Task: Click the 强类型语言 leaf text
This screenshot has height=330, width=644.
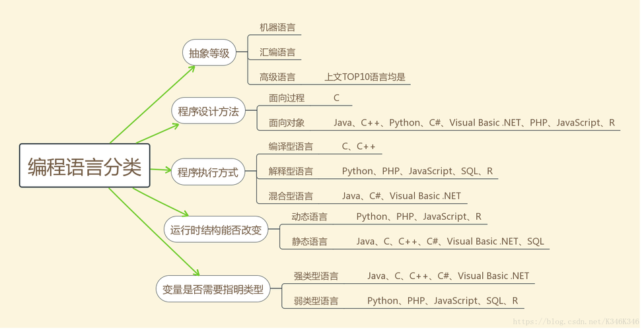Action: point(316,276)
